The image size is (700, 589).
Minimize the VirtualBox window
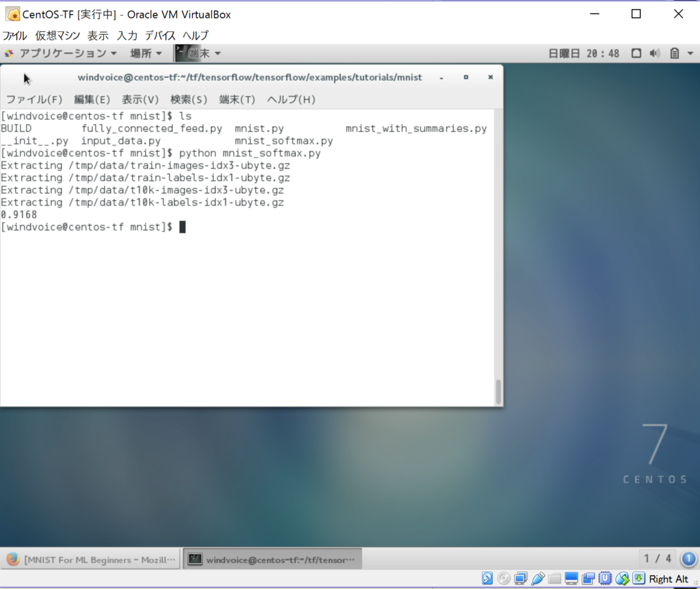point(595,14)
